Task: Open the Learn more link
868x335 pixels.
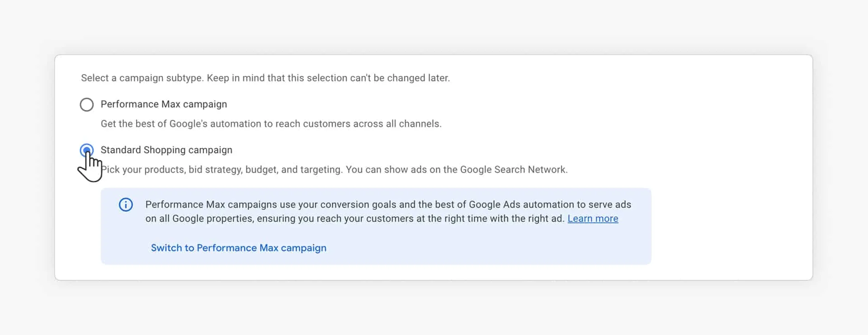Action: tap(593, 219)
